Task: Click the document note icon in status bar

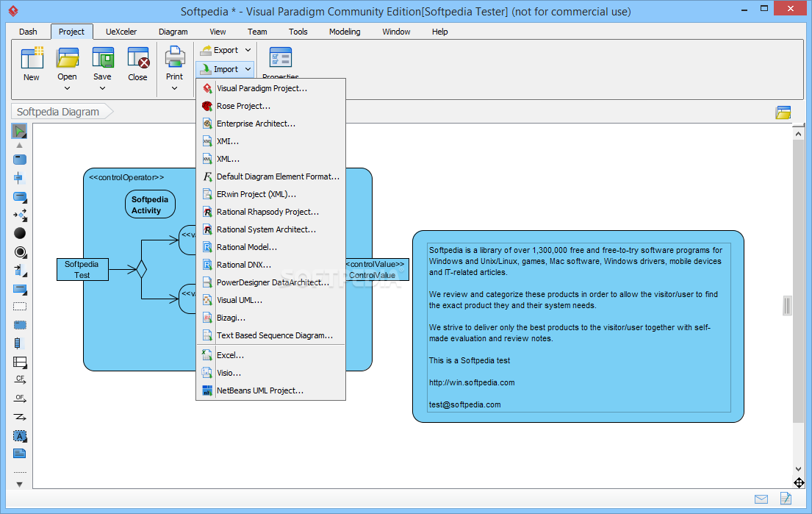Action: 786,499
